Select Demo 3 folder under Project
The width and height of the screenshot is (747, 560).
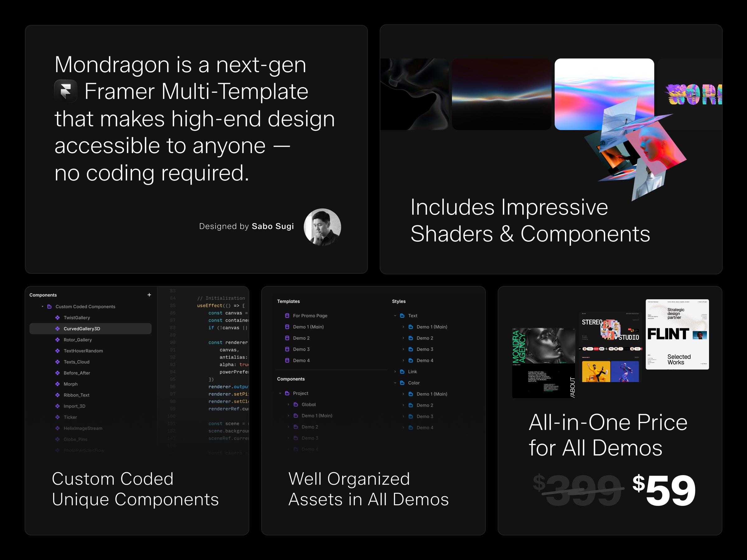(x=310, y=438)
